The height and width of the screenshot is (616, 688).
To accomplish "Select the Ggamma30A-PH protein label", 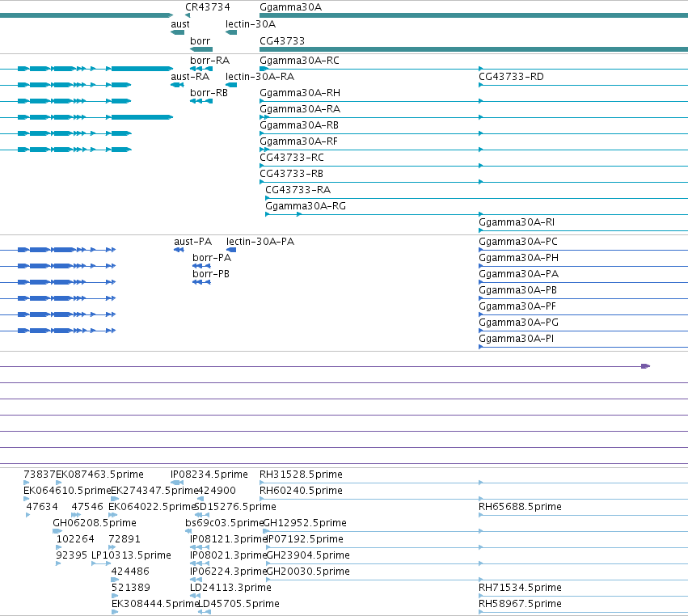I will [519, 258].
